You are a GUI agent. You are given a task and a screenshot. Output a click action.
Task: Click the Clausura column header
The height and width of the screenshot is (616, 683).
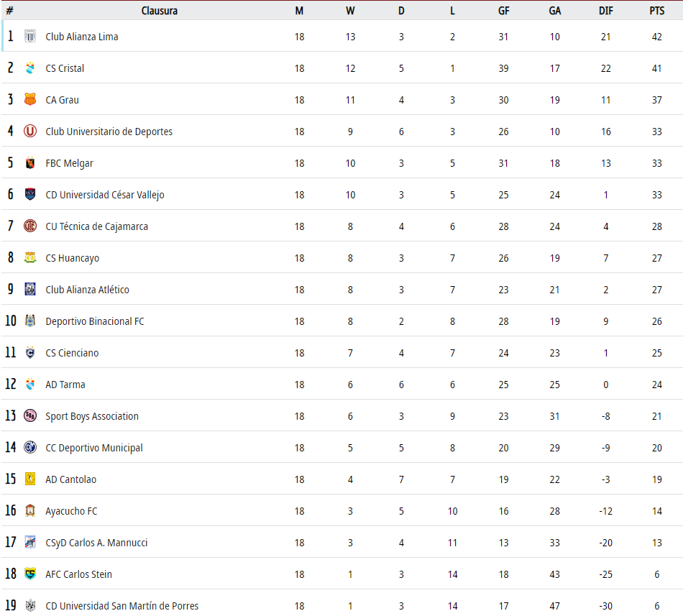coord(160,11)
